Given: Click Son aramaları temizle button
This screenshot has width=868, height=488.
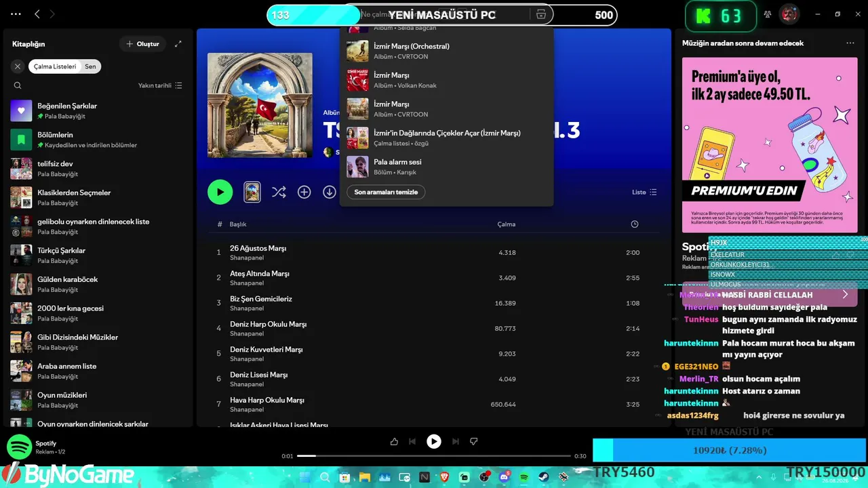Looking at the screenshot, I should pyautogui.click(x=386, y=192).
